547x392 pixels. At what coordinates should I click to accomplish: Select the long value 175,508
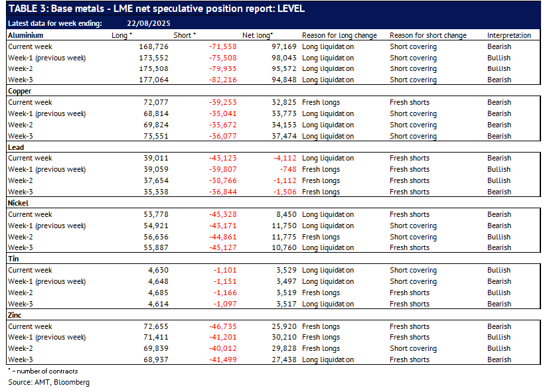tap(153, 68)
